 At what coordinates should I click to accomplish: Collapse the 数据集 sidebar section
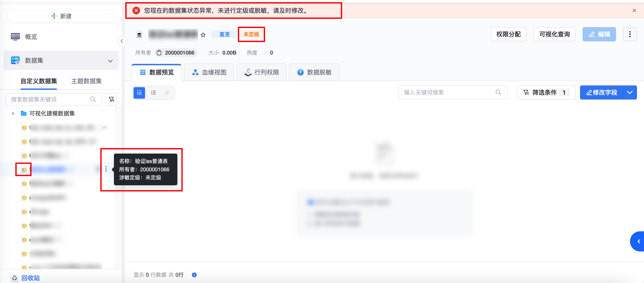[110, 61]
